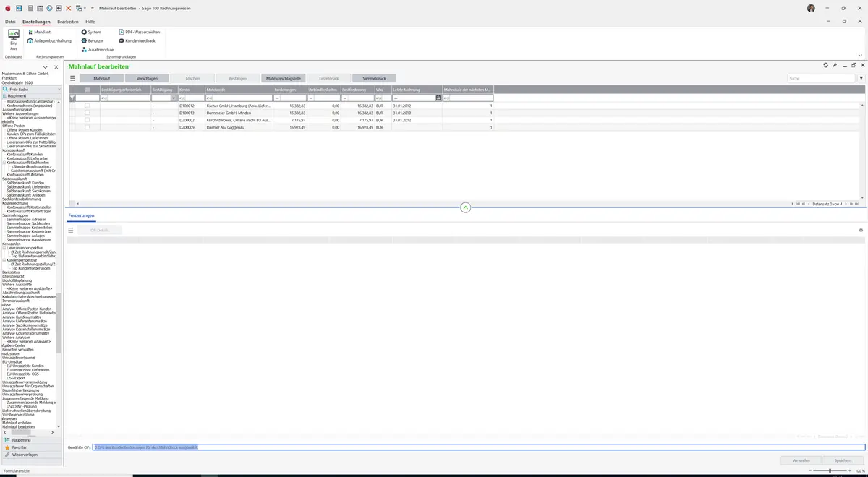Toggle the select-all checkbox in table header
This screenshot has height=477, width=868.
click(x=88, y=90)
